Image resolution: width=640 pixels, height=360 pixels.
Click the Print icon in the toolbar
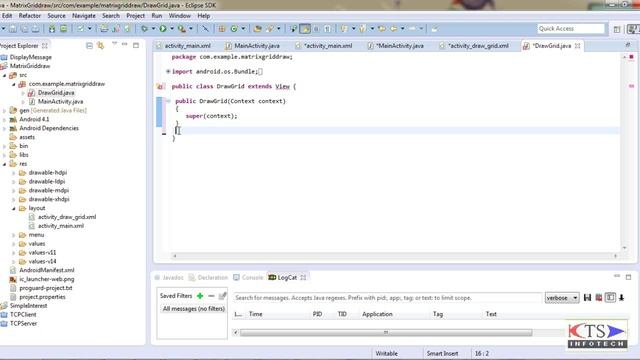tap(36, 29)
